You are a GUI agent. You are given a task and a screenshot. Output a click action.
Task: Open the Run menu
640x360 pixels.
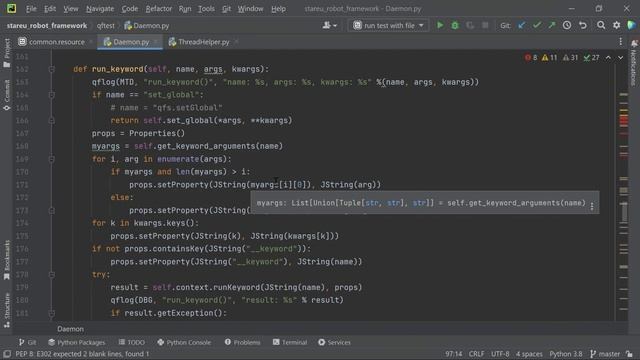(x=184, y=9)
